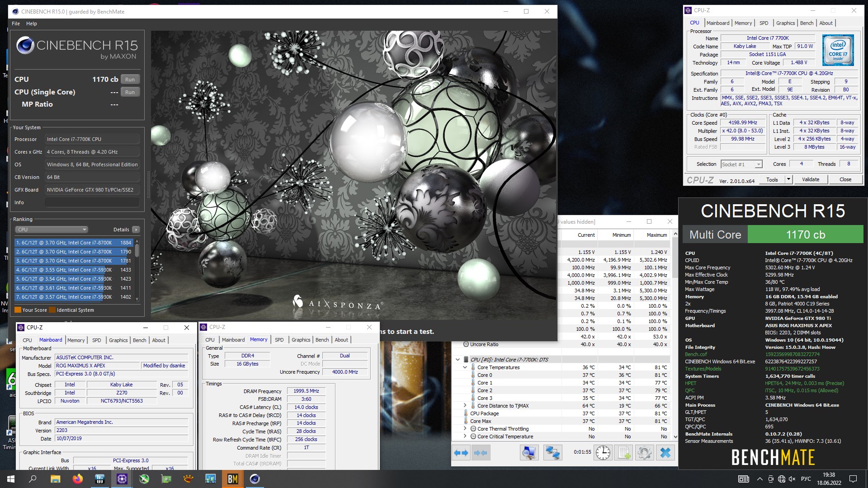Reset HWiNFO timer via clock icon
This screenshot has width=868, height=488.
click(603, 452)
